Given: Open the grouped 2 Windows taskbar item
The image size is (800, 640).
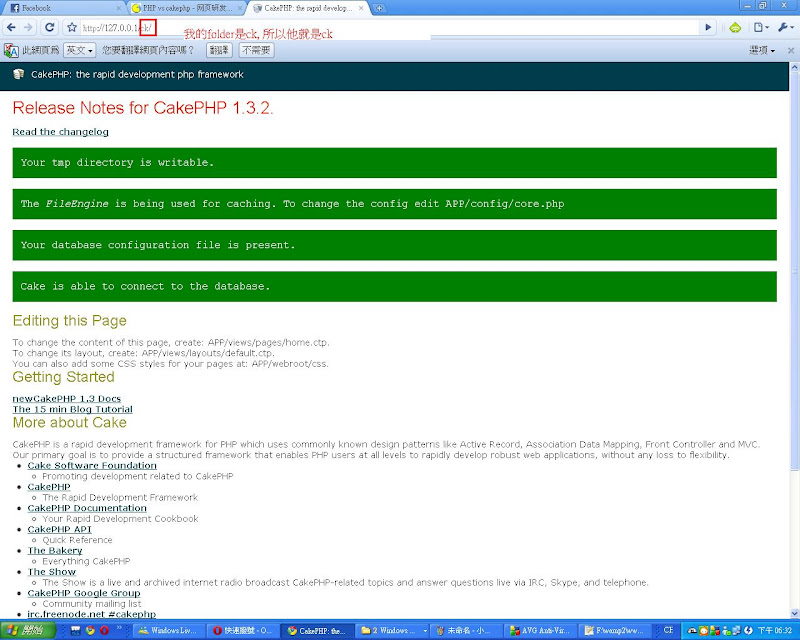Looking at the screenshot, I should click(x=392, y=631).
